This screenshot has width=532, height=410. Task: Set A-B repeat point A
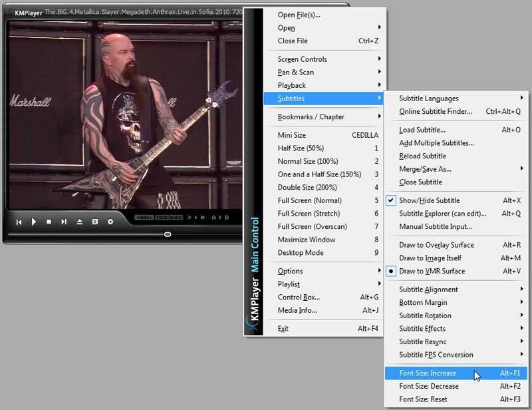(x=213, y=218)
